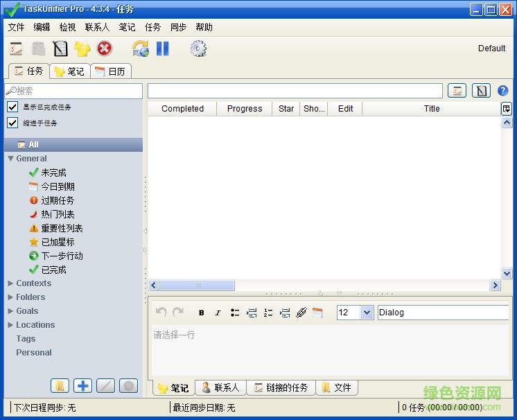Click the red delete toolbar icon
Screen dimensions: 517x420
104,49
